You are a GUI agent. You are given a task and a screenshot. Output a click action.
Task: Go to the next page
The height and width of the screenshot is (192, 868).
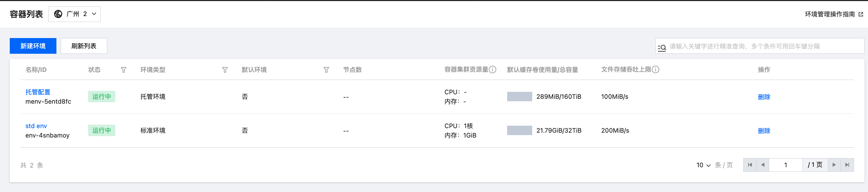834,165
